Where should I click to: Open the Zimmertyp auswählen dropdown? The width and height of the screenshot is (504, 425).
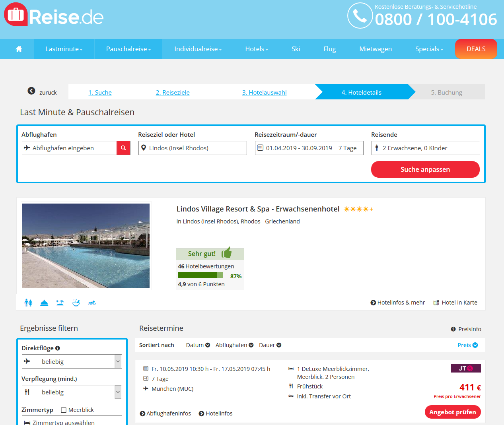pos(72,421)
